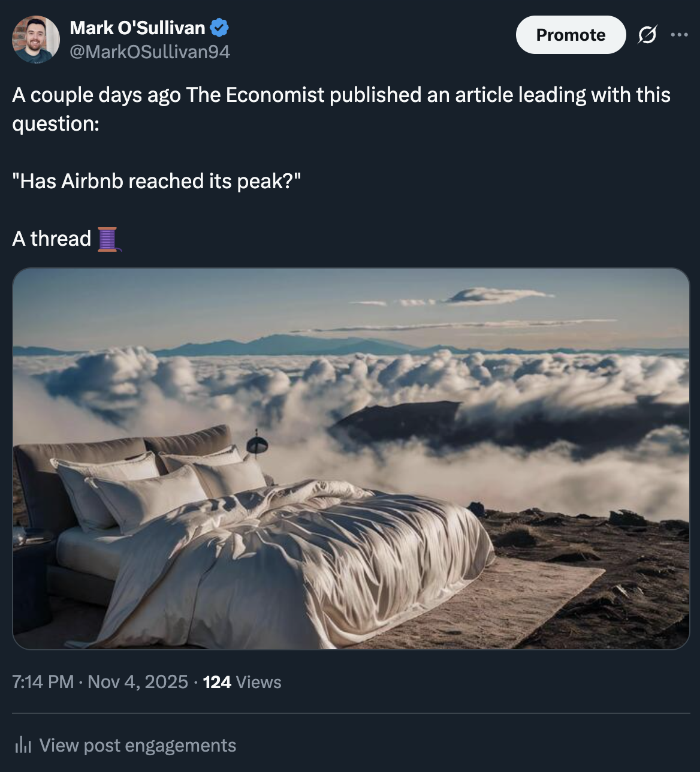The image size is (700, 772).
Task: Open the View post engagements link
Action: (137, 745)
